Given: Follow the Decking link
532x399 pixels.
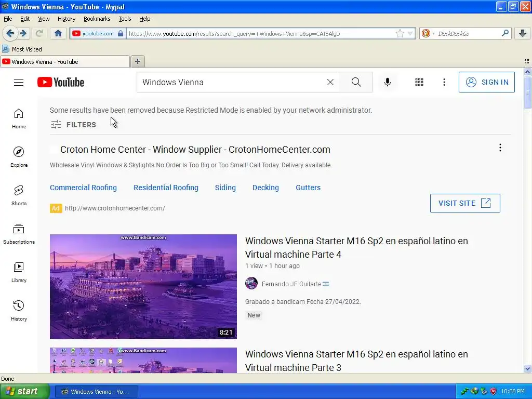Looking at the screenshot, I should coord(265,188).
